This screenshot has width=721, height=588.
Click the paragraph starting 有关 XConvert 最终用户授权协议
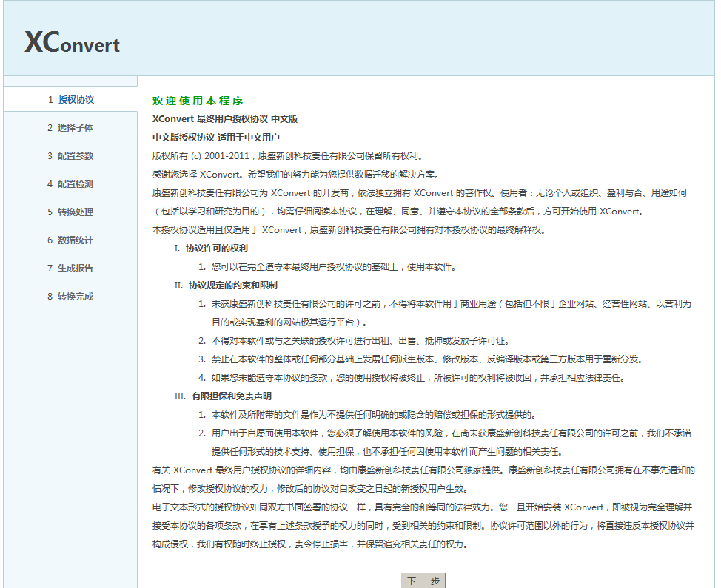pos(423,479)
